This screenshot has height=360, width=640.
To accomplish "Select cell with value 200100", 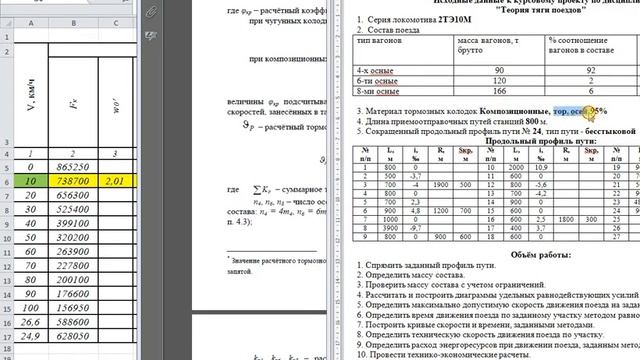I will (x=73, y=280).
